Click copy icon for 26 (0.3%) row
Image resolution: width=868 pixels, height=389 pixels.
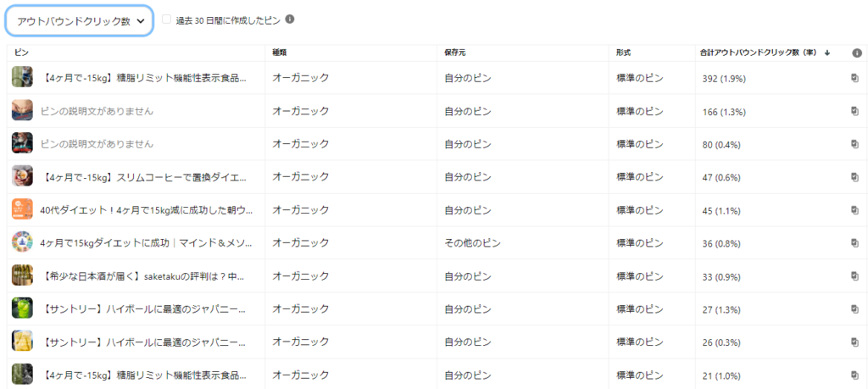(854, 342)
